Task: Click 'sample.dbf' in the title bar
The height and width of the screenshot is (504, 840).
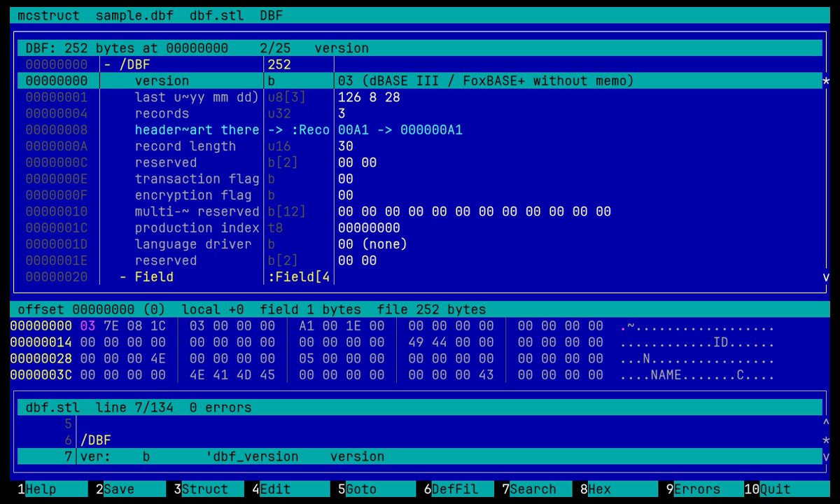Action: point(135,15)
